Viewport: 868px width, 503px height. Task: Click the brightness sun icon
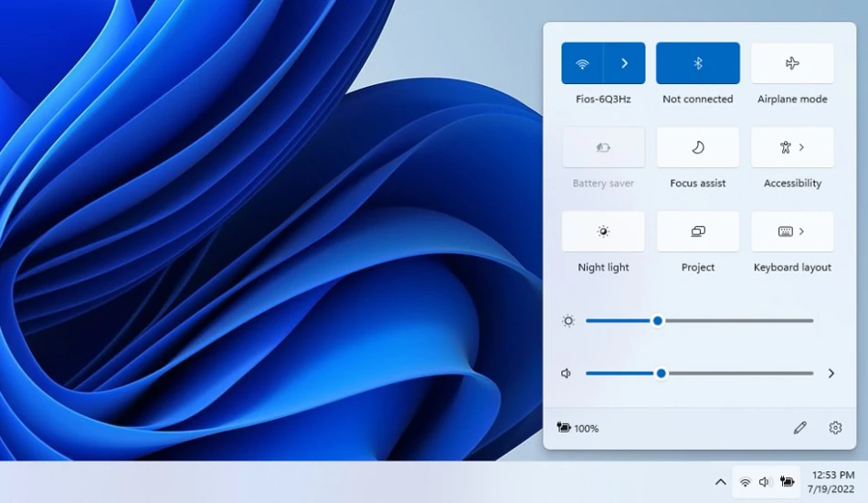568,321
